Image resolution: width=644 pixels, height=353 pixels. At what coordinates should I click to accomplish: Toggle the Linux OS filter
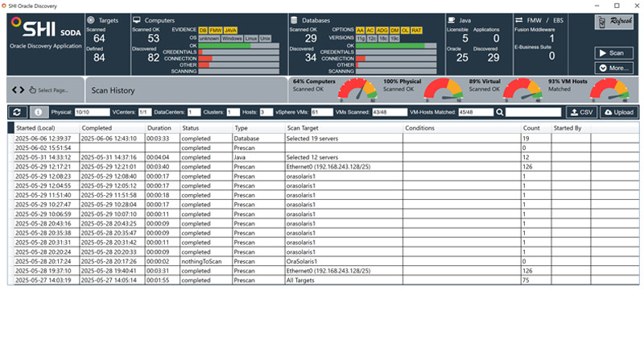click(251, 38)
